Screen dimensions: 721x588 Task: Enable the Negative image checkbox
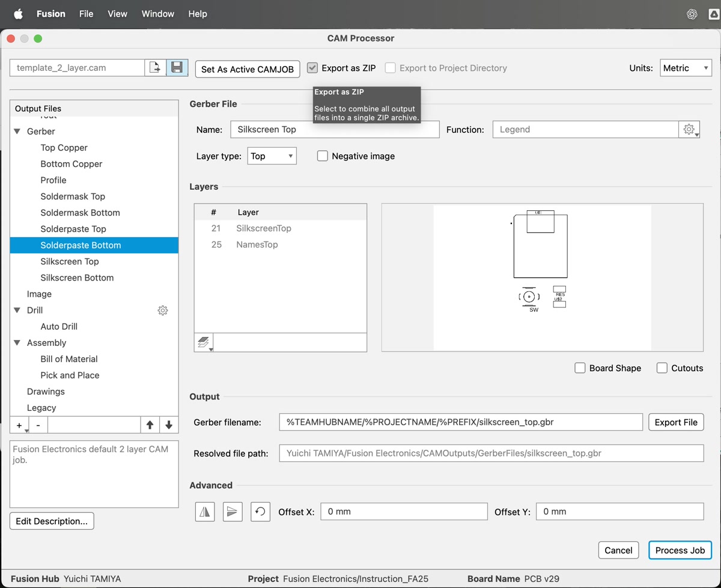point(323,156)
